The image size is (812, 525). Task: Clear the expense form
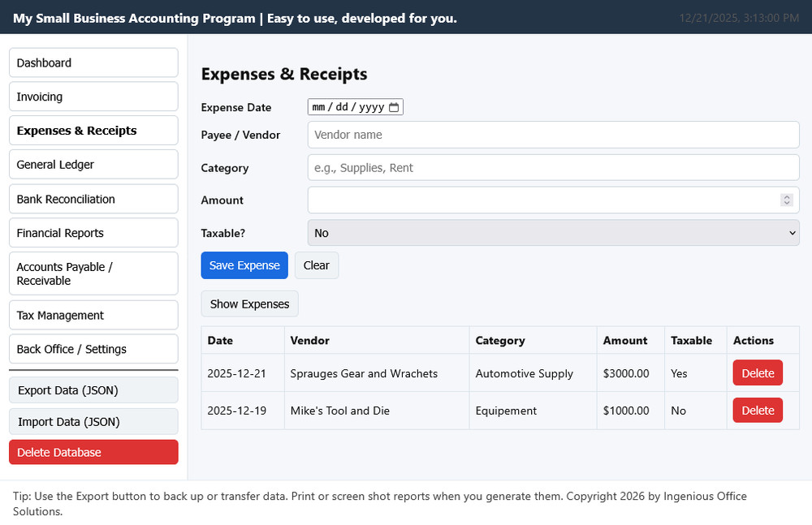(x=316, y=265)
